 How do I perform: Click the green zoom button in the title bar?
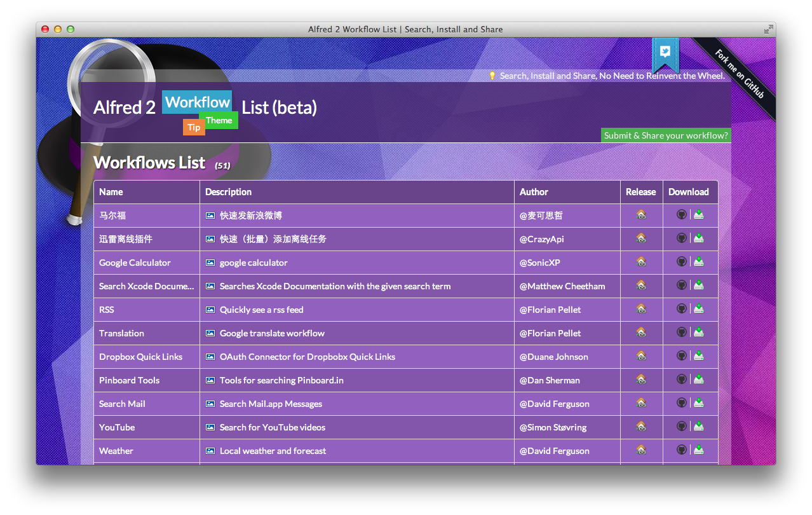[x=70, y=29]
